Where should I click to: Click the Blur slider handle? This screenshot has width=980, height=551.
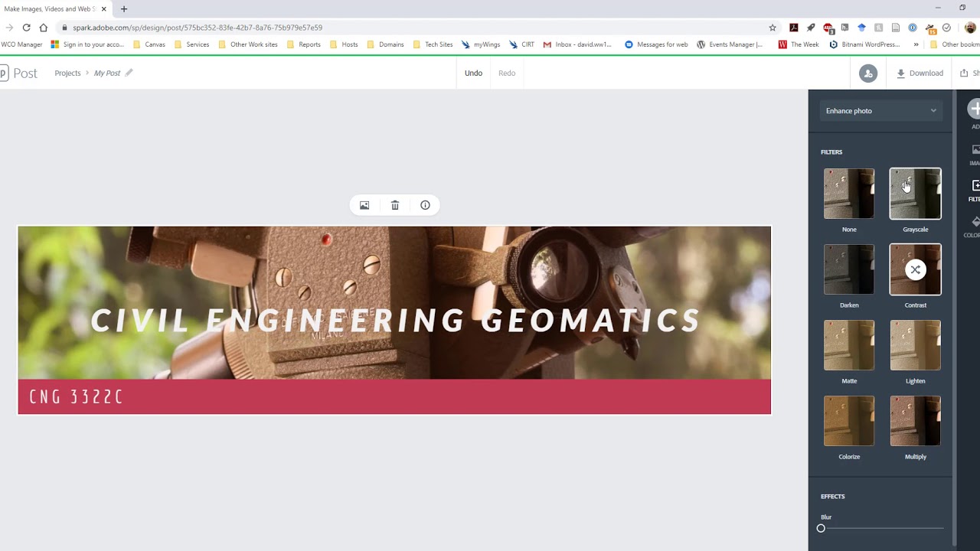(x=821, y=528)
